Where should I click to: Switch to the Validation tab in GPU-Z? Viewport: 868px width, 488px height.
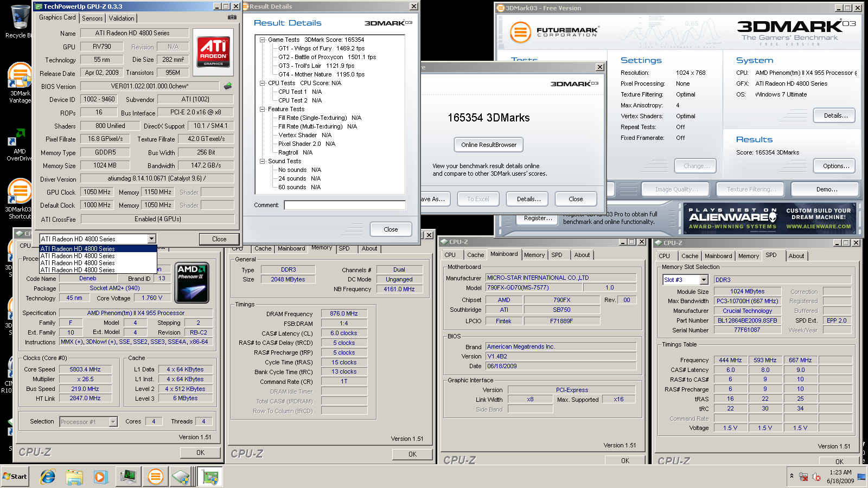point(122,18)
